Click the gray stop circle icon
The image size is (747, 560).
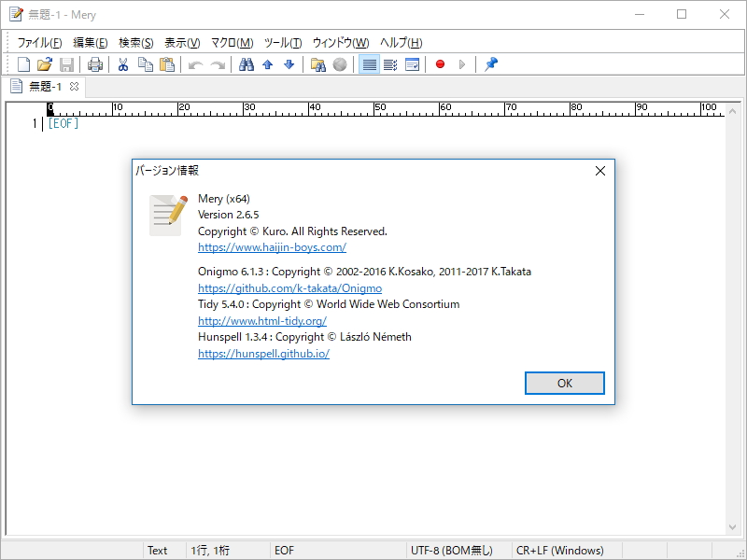[x=340, y=64]
